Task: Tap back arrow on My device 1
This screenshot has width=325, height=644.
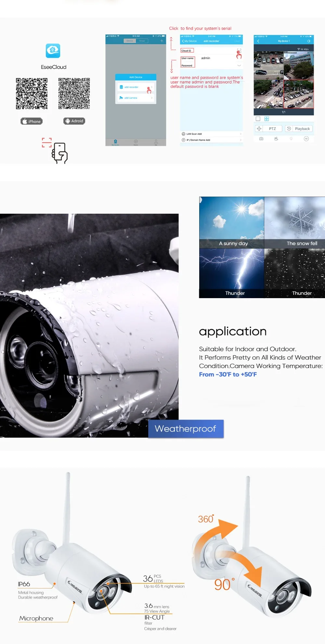Action: [x=258, y=41]
